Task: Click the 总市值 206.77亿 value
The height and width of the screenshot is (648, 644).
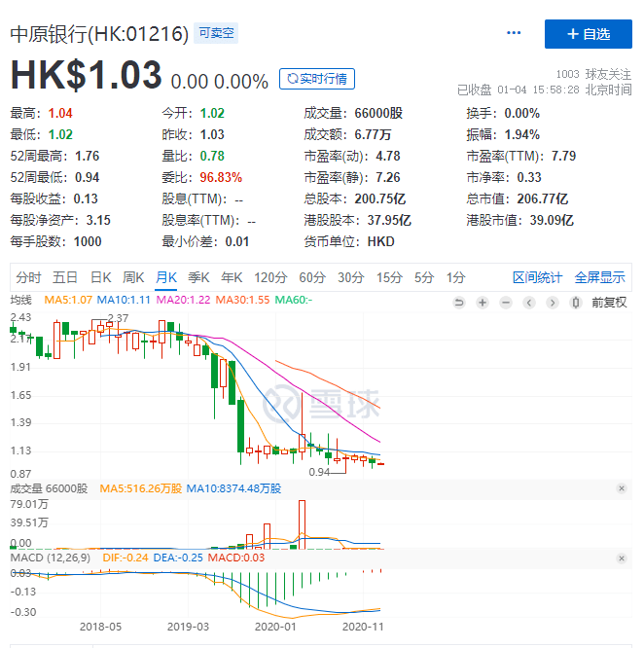Action: (543, 198)
